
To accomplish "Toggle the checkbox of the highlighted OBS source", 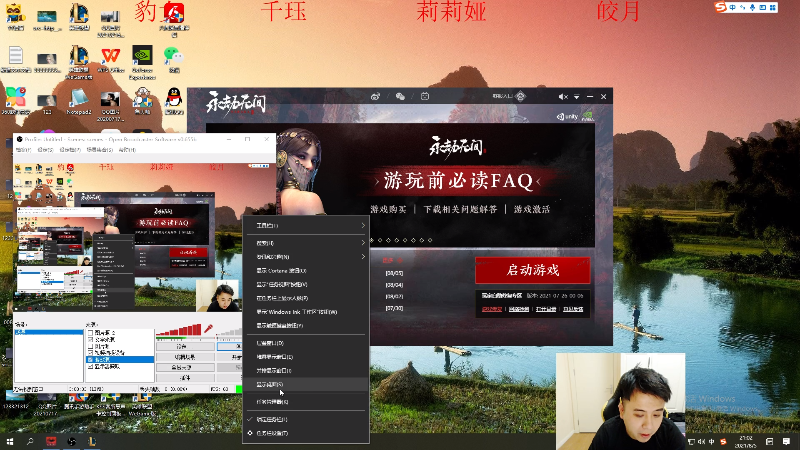I will pos(90,360).
